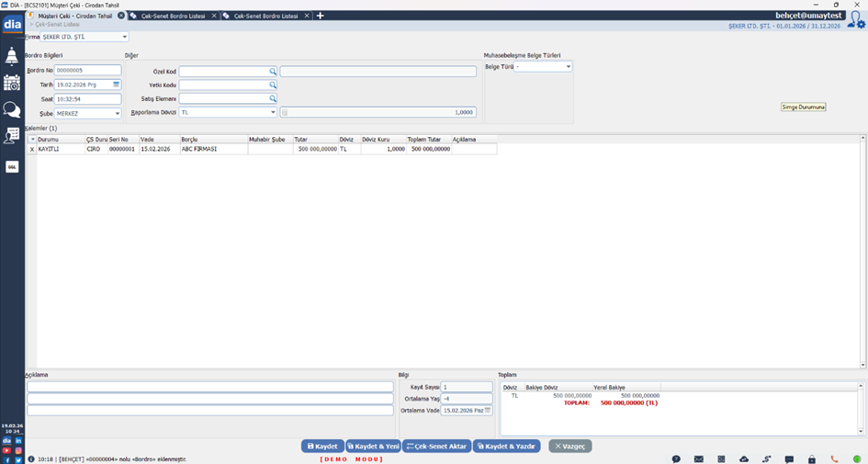Open the Şube MERKEZ dropdown
This screenshot has height=464, width=868.
(118, 114)
